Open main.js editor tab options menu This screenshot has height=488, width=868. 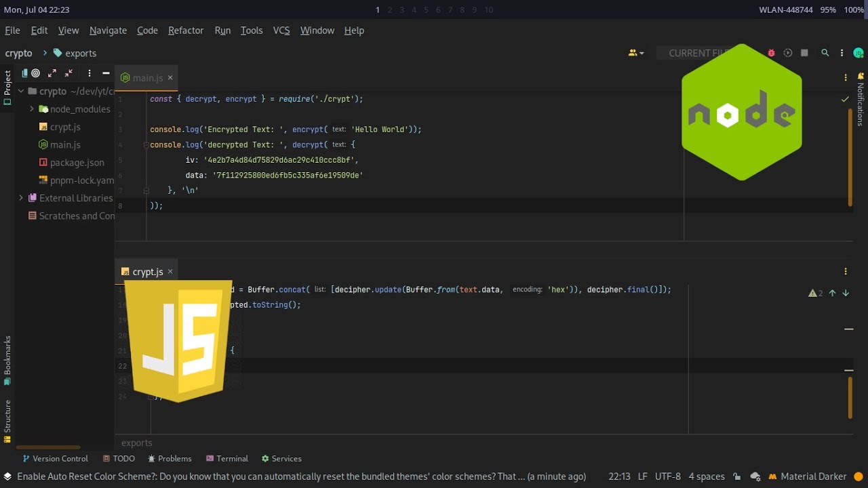(x=846, y=78)
